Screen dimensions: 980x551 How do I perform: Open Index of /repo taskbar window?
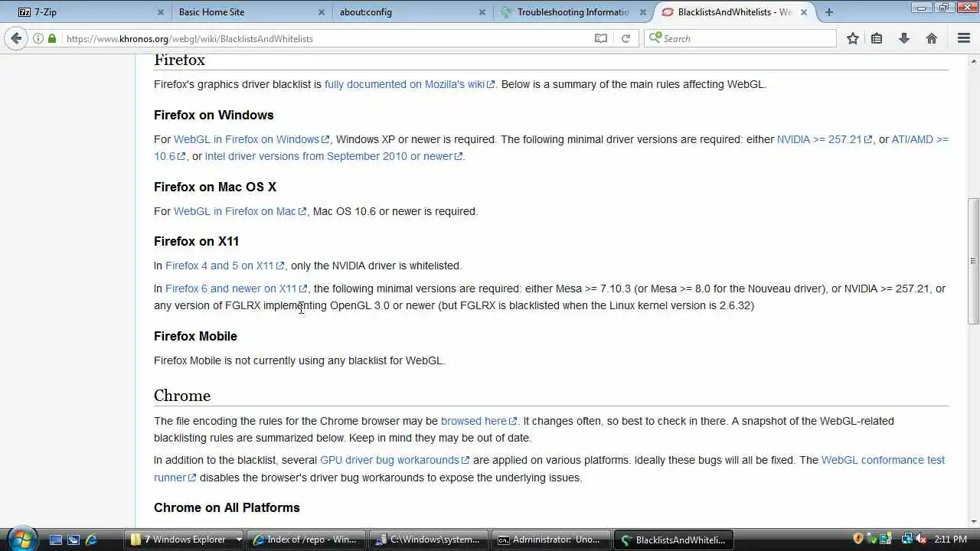point(305,540)
